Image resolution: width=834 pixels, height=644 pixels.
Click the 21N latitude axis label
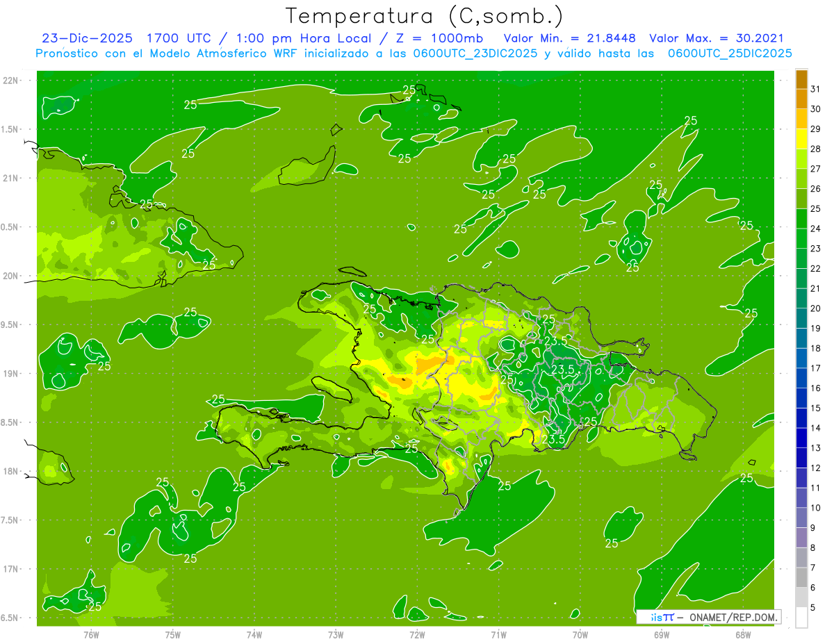[10, 178]
